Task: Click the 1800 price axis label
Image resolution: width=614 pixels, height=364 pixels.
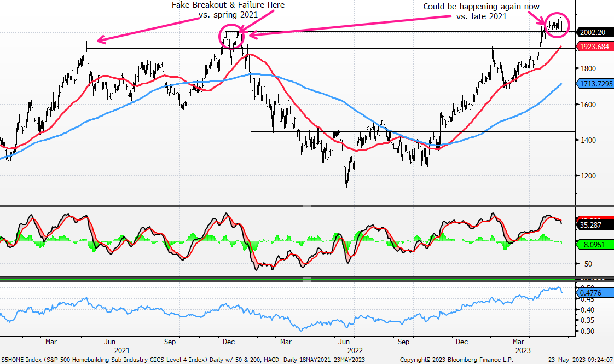Action: point(588,68)
